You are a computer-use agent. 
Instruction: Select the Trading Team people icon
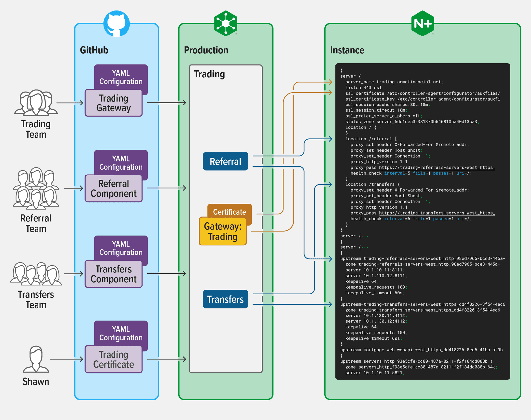point(36,103)
